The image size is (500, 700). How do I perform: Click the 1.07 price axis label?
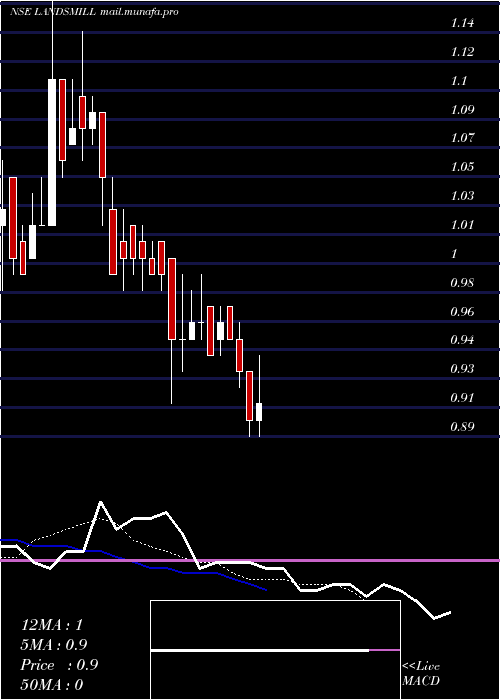(x=462, y=138)
